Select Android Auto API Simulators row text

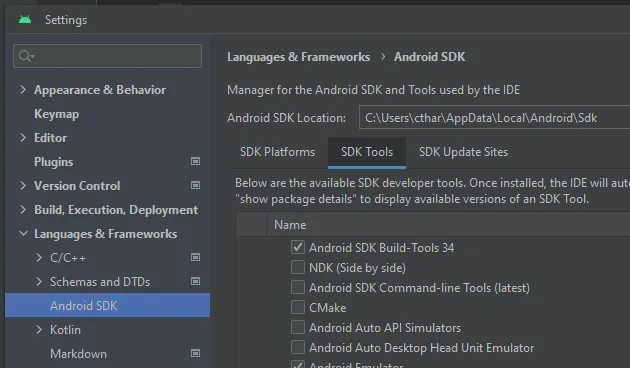385,327
